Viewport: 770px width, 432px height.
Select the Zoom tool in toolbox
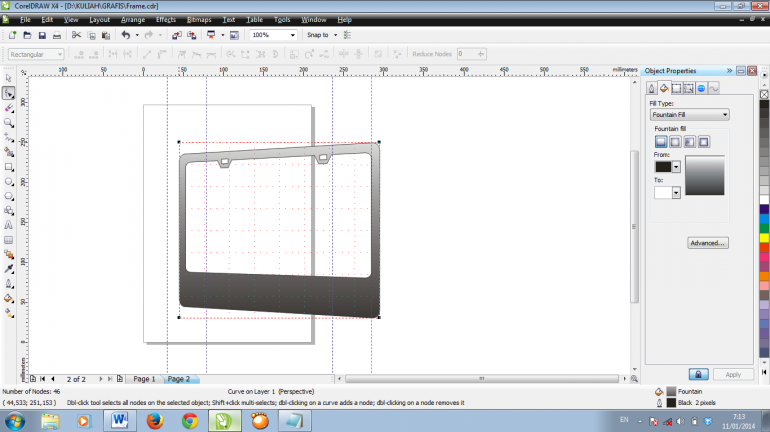pyautogui.click(x=8, y=123)
